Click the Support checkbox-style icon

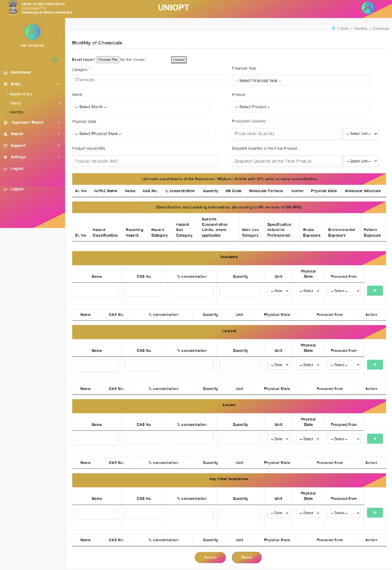6,145
